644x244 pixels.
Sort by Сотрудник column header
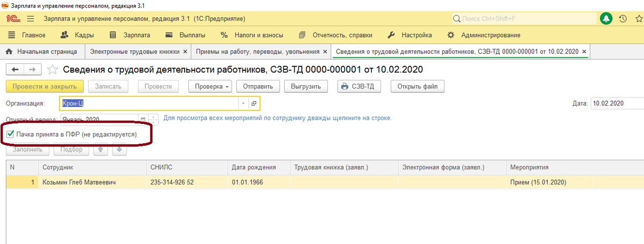pyautogui.click(x=92, y=167)
